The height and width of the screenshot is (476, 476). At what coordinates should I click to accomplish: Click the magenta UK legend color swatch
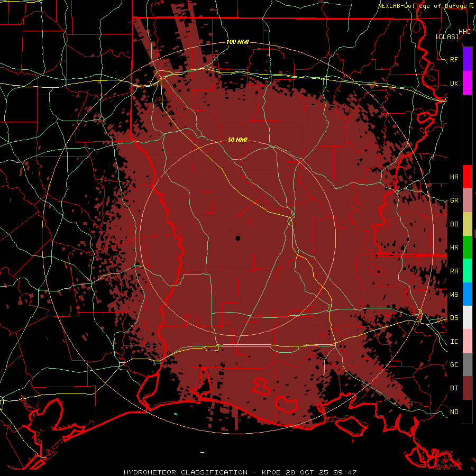click(467, 83)
